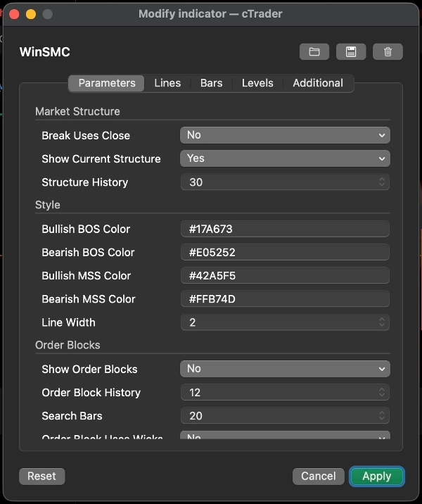Click the Market Structure section header
This screenshot has width=422, height=504.
pyautogui.click(x=77, y=111)
